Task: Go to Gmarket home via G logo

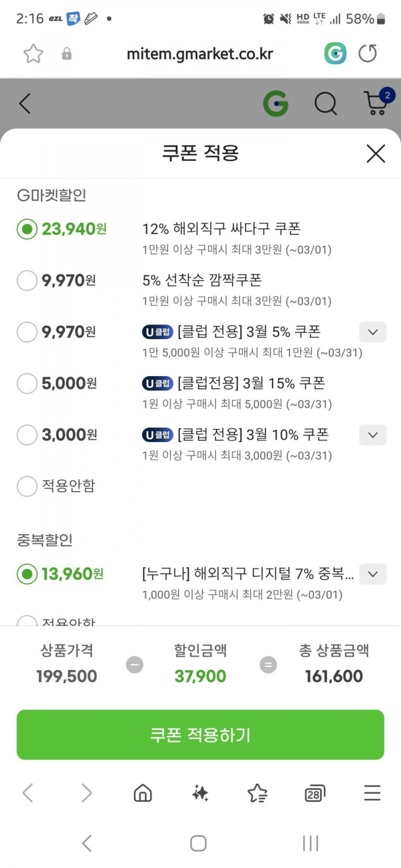Action: [276, 103]
